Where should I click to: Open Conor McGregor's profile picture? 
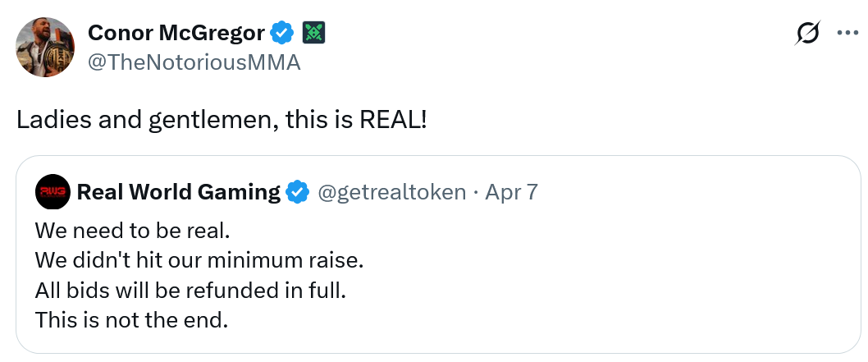click(45, 47)
